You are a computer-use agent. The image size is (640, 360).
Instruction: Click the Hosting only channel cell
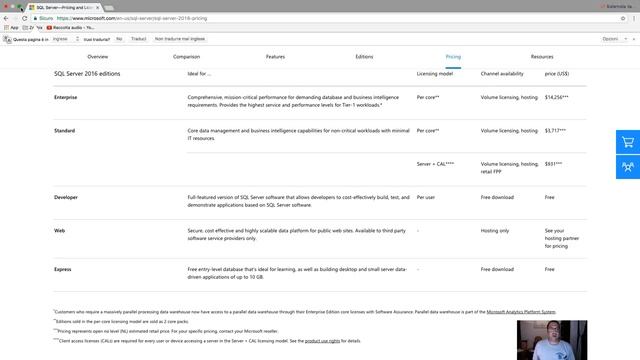point(495,231)
